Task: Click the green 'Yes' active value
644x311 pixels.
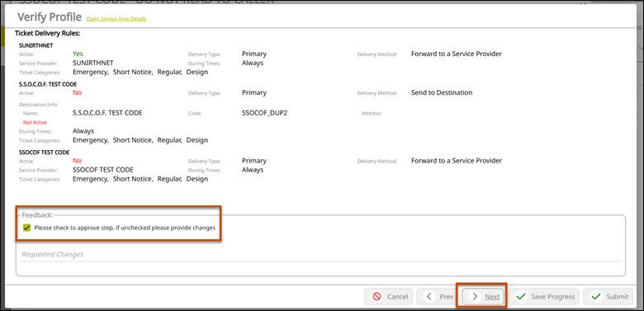Action: (x=78, y=54)
